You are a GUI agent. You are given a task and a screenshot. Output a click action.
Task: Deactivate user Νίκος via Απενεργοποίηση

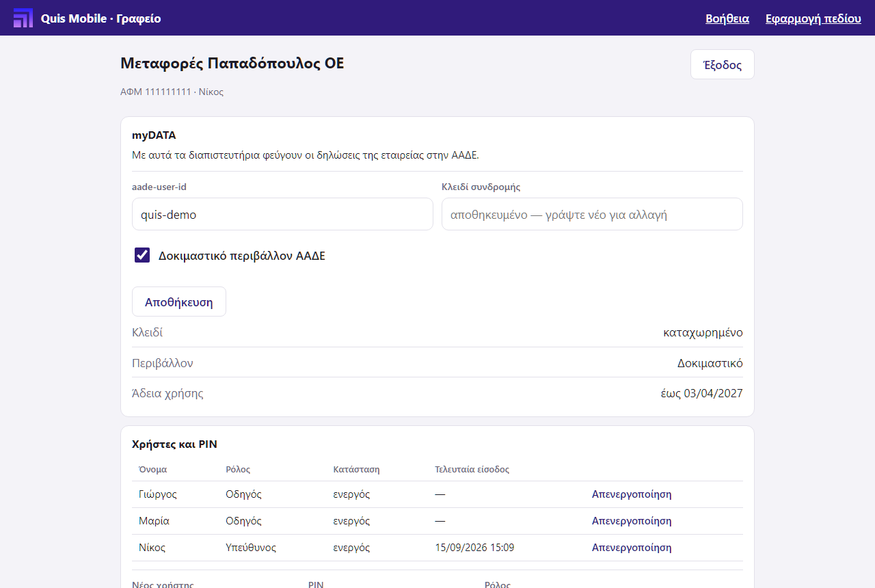click(632, 548)
